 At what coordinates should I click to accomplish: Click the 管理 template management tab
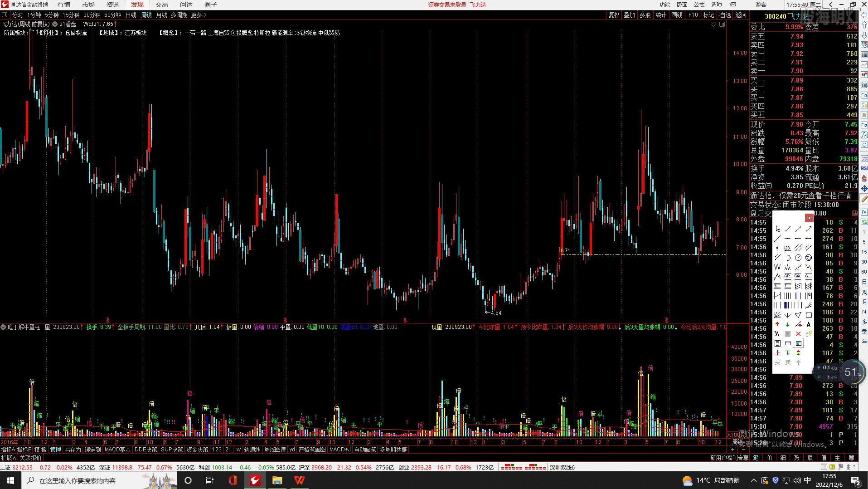[55, 450]
